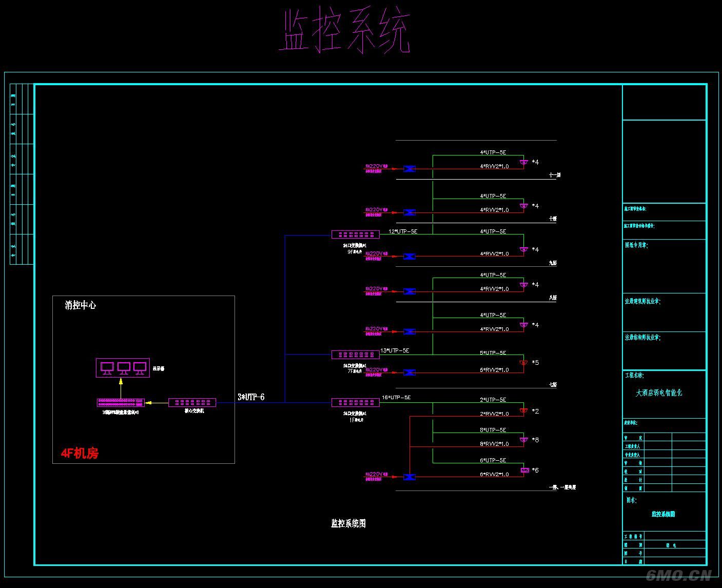Screen dimensions: 722x588
Task: Click the 监控系统图 caption below the diagram
Action: point(348,523)
